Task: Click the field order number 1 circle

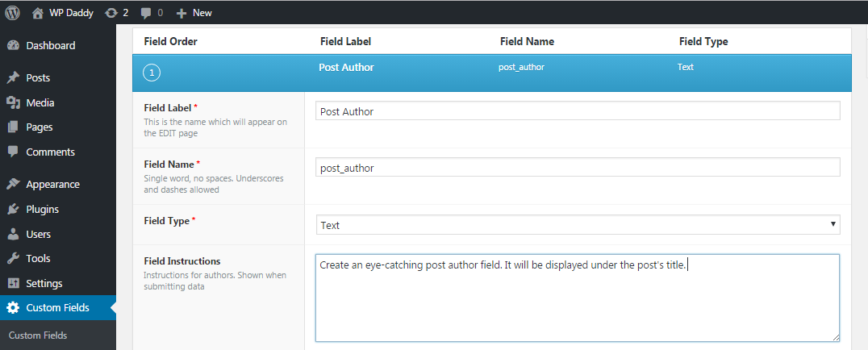Action: point(152,73)
